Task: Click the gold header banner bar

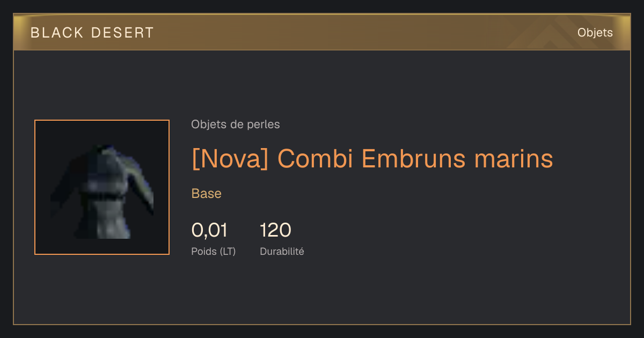Action: (x=322, y=33)
